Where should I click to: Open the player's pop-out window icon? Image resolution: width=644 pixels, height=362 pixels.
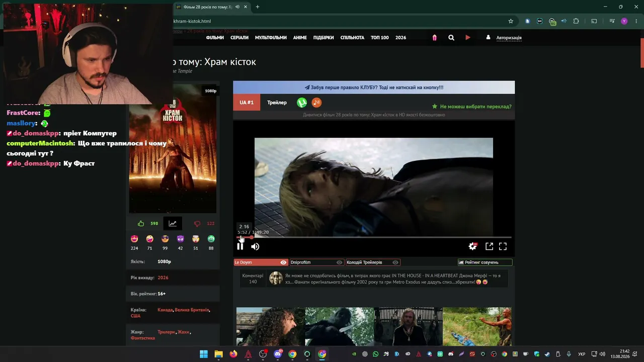489,246
